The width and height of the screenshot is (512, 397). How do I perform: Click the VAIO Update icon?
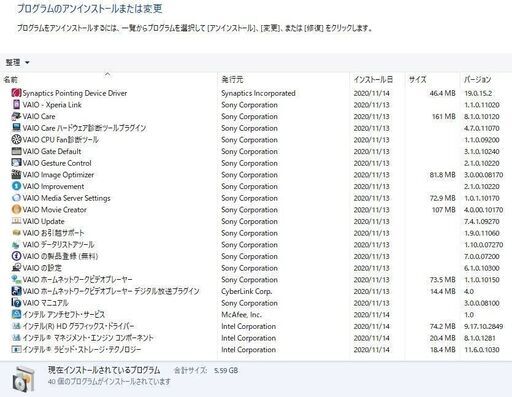(x=16, y=221)
